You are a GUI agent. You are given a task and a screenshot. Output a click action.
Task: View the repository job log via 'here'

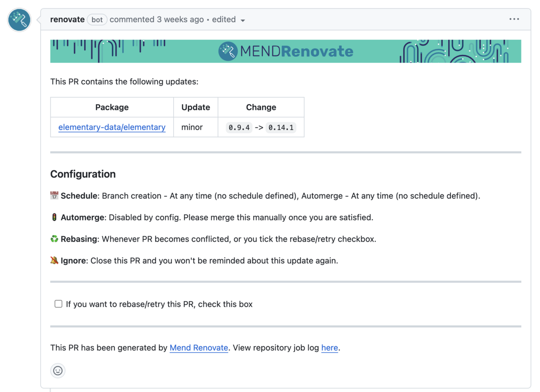pos(329,348)
